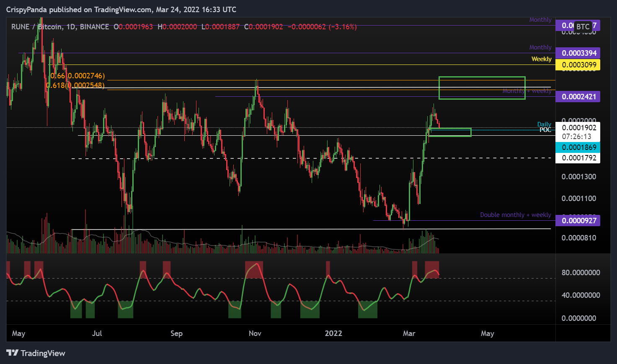Click the 0.618(0.0002548) fib label
Image resolution: width=617 pixels, height=364 pixels.
click(75, 85)
